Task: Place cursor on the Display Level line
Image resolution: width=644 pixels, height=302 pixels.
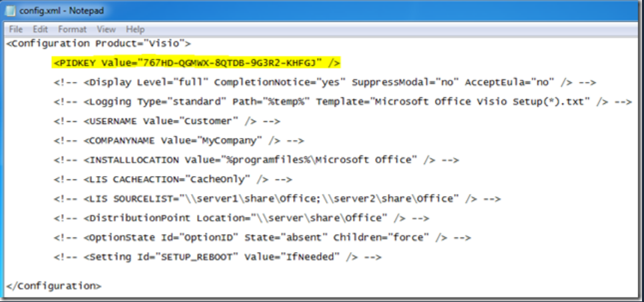Action: pyautogui.click(x=324, y=82)
